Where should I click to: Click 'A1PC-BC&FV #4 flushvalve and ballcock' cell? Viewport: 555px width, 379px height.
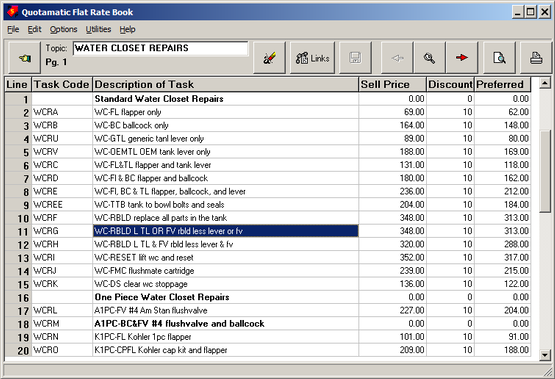[226, 324]
